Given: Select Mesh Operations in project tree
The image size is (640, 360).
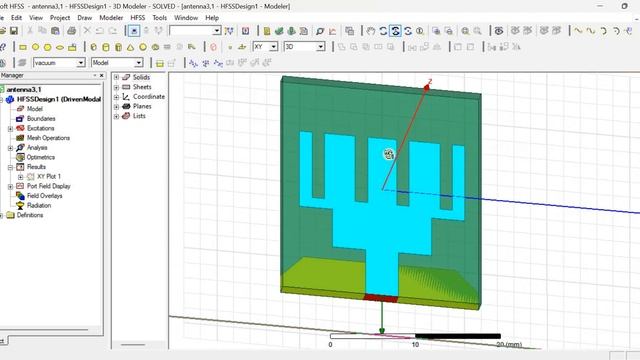Looking at the screenshot, I should (x=48, y=138).
